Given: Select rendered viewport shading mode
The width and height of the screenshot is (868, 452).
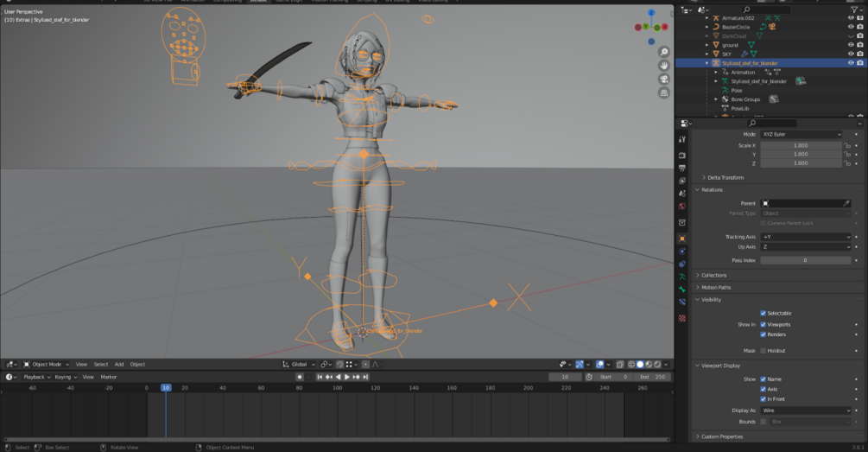Looking at the screenshot, I should [657, 365].
